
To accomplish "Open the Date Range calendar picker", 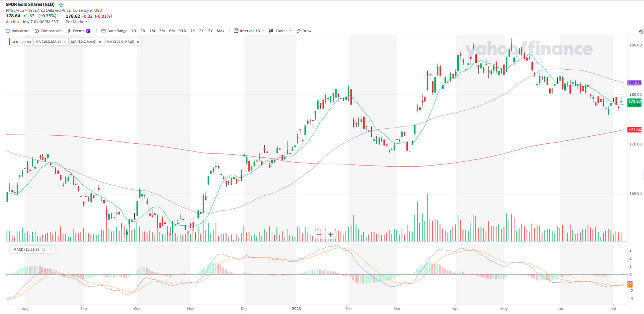I will pos(114,31).
